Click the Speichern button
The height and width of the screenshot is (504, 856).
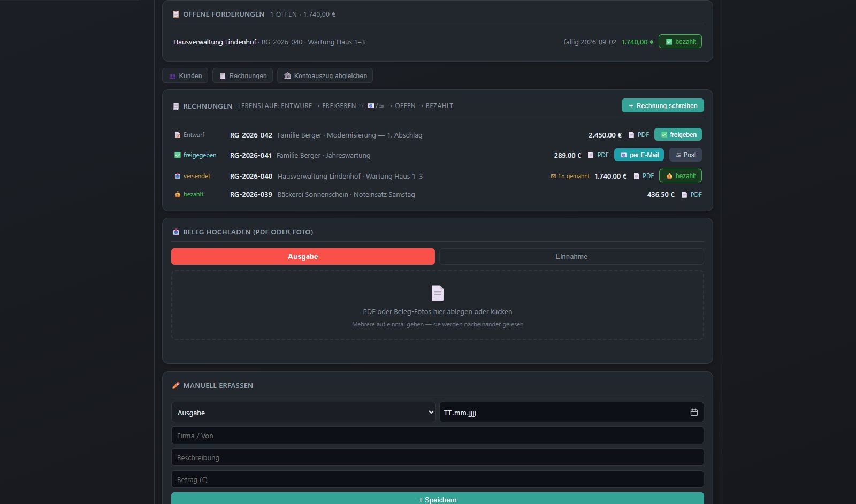438,499
